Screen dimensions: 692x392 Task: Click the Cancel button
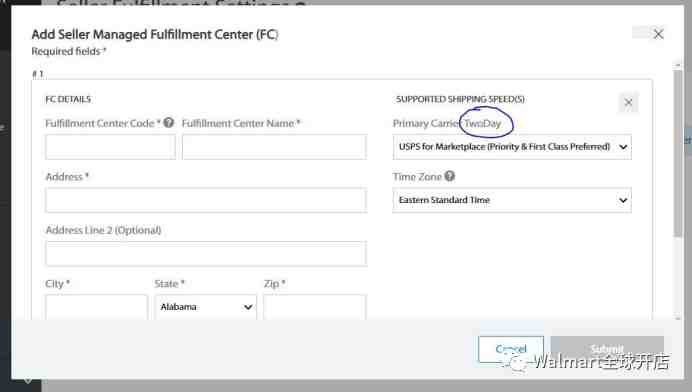[511, 349]
